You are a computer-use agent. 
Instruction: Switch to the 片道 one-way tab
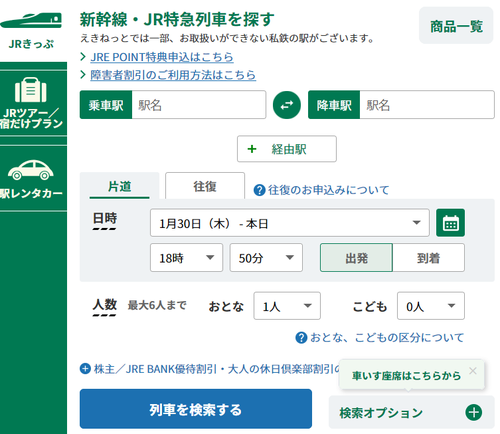(x=120, y=186)
